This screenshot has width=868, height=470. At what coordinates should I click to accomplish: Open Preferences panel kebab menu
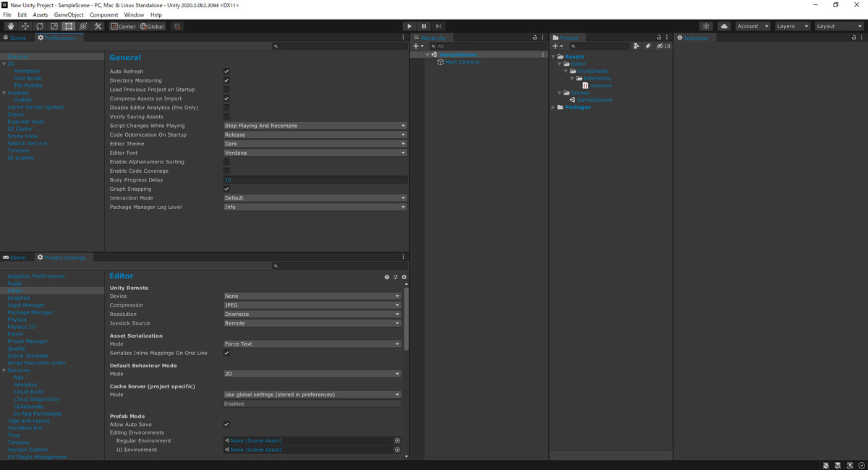coord(404,38)
